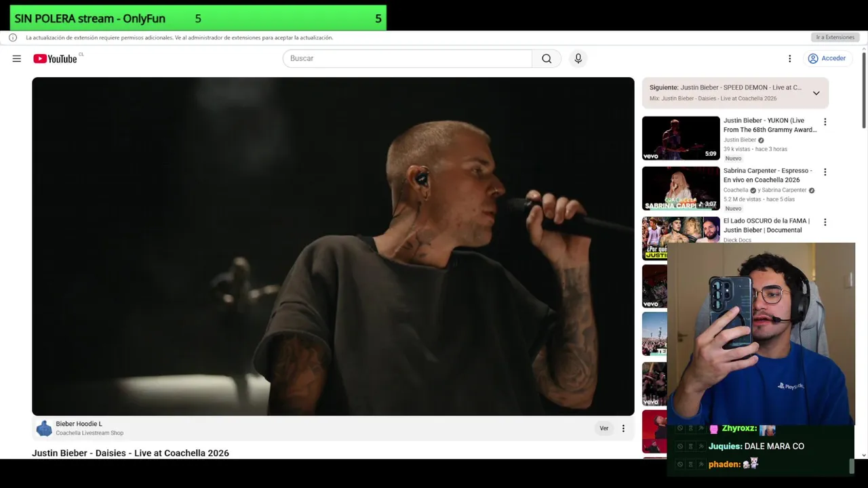Screen dimensions: 868x488
Task: Start voice search with microphone icon
Action: point(578,58)
